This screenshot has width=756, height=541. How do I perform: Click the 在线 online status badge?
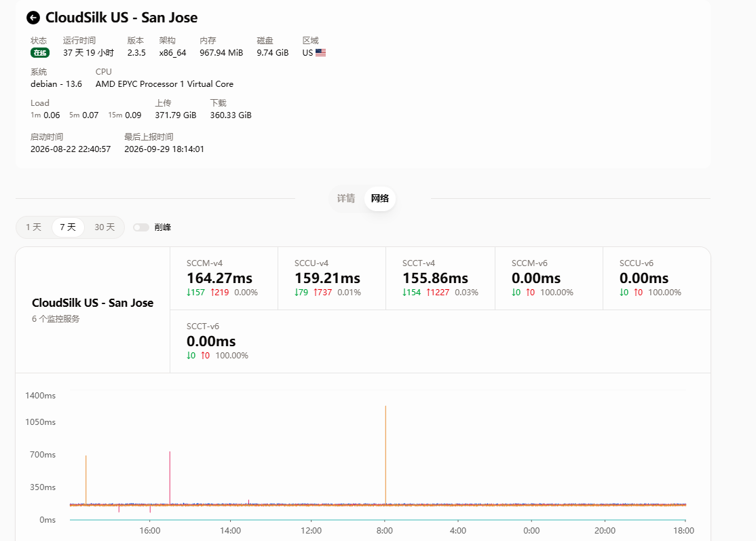[x=40, y=52]
